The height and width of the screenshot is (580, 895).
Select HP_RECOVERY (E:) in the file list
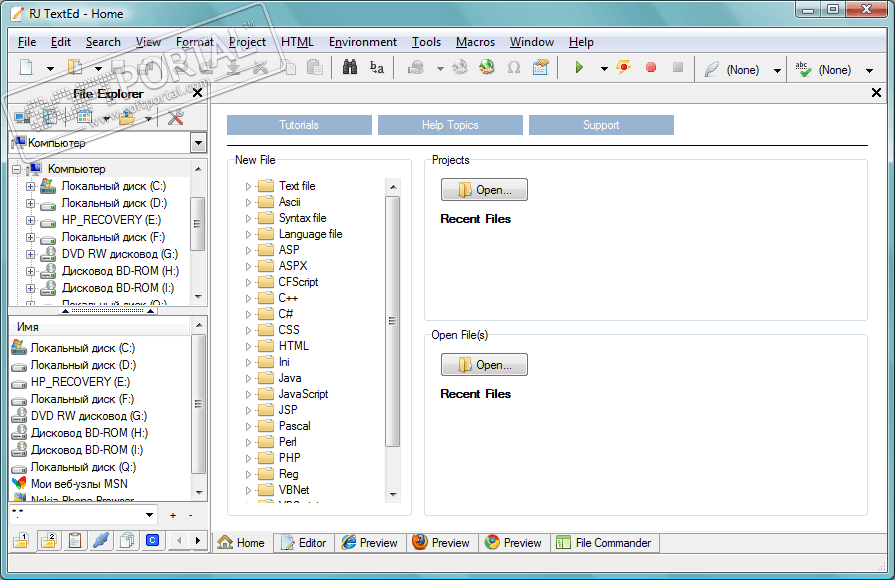[x=80, y=382]
